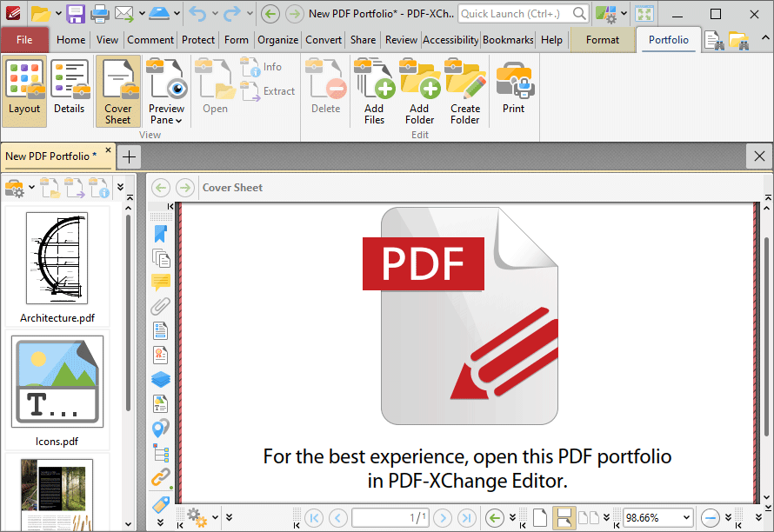Screen dimensions: 774x532
Task: Click the cover sheet document vertical scrollbar
Action: [x=766, y=336]
